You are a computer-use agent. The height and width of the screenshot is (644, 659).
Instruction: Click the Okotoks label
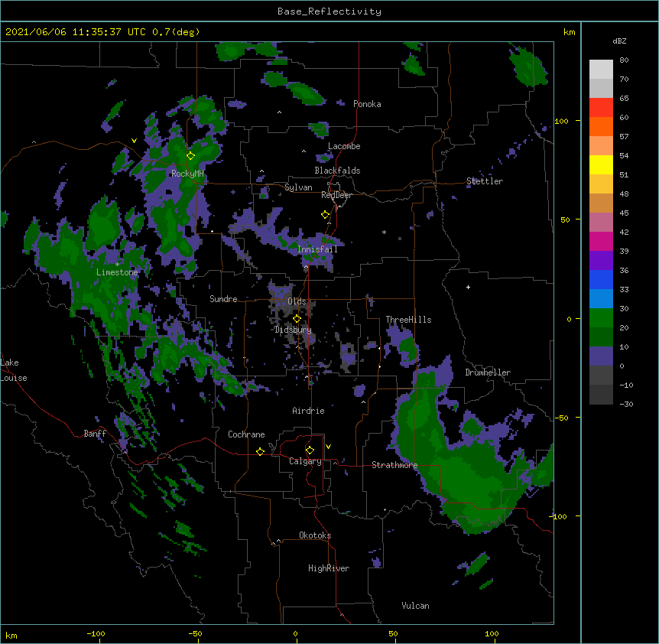(x=315, y=535)
